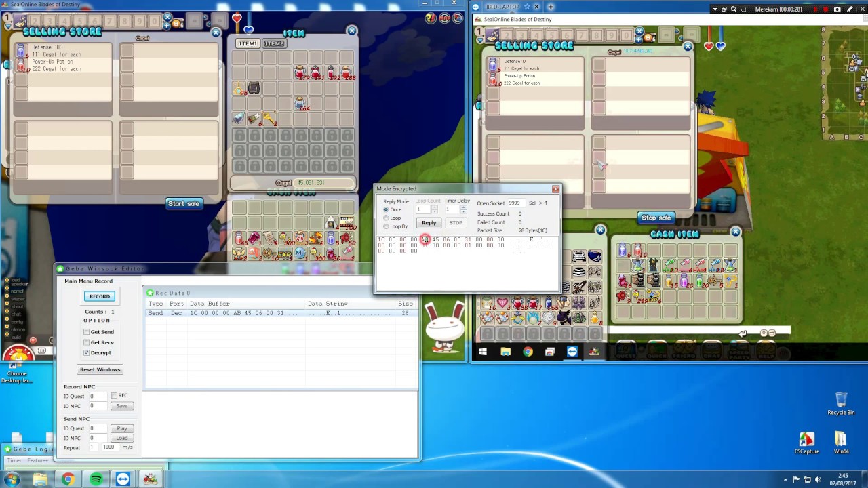The width and height of the screenshot is (868, 488).
Task: Select the Once reply mode radio button
Action: (387, 210)
